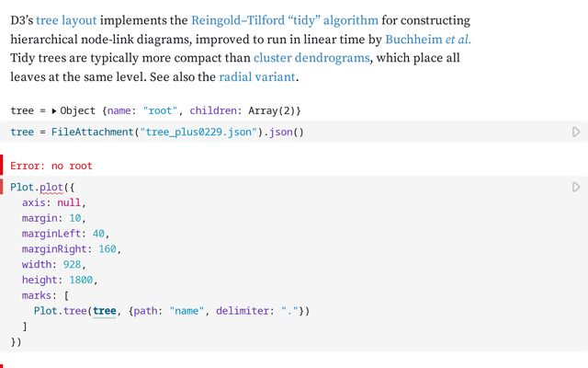Click the children: Array(2) property

243,111
